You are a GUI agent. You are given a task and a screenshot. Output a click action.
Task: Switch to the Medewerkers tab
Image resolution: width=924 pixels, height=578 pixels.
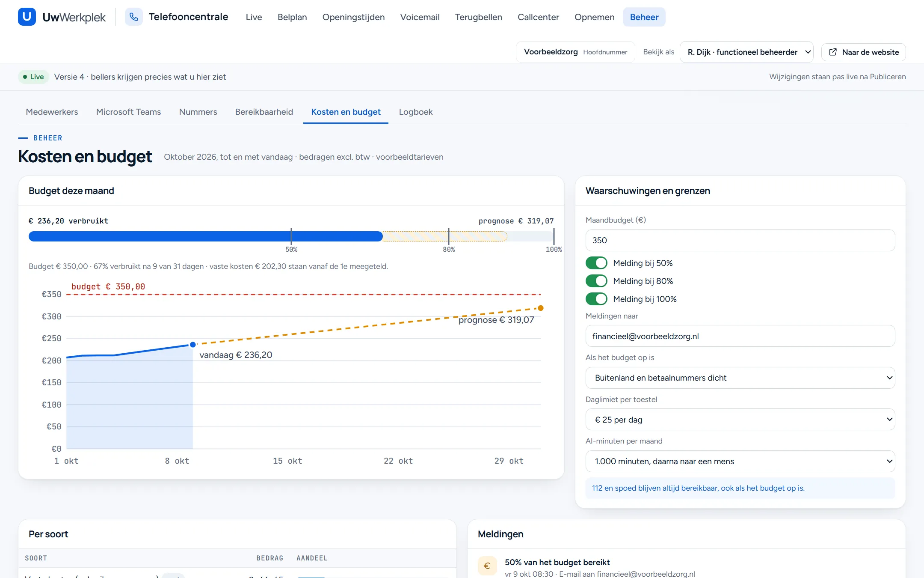(x=52, y=112)
